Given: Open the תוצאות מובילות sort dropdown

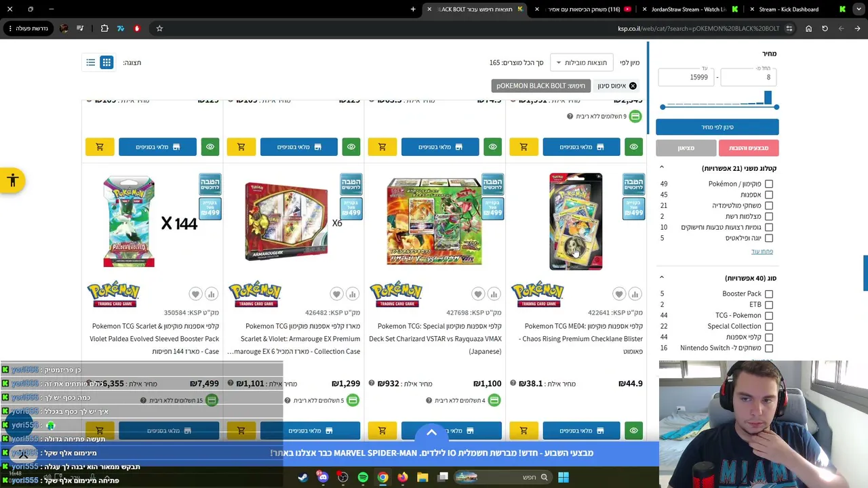Looking at the screenshot, I should point(581,62).
